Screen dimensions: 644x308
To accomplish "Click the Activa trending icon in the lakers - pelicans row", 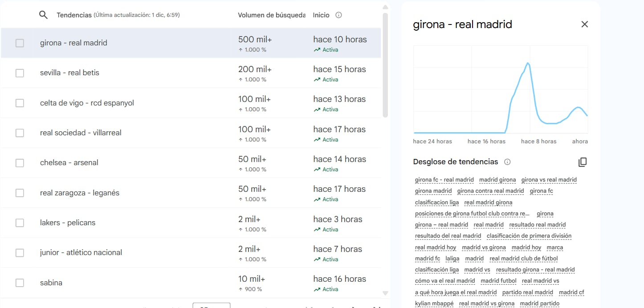I will (x=317, y=230).
